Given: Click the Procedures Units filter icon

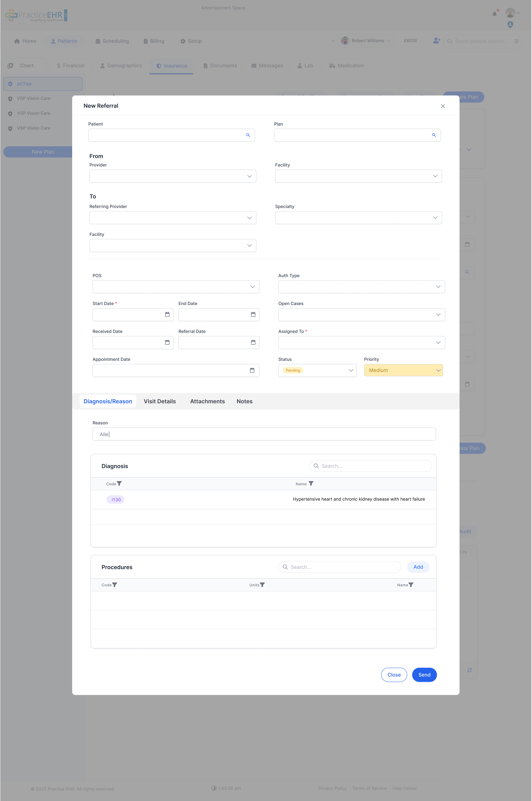Looking at the screenshot, I should tap(262, 585).
